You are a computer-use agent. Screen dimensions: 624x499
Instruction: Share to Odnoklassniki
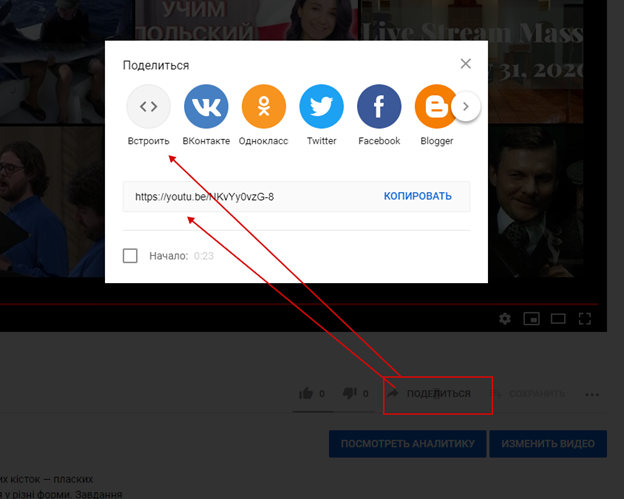(x=264, y=106)
